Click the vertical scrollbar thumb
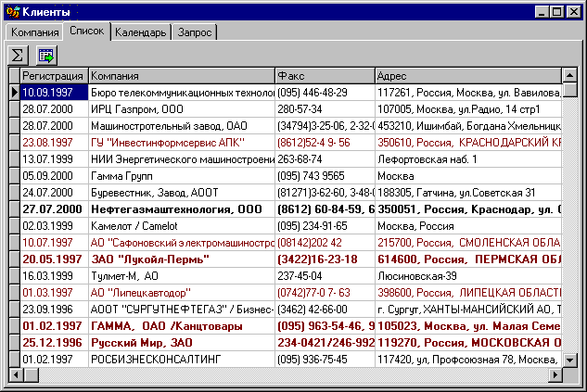 point(569,90)
